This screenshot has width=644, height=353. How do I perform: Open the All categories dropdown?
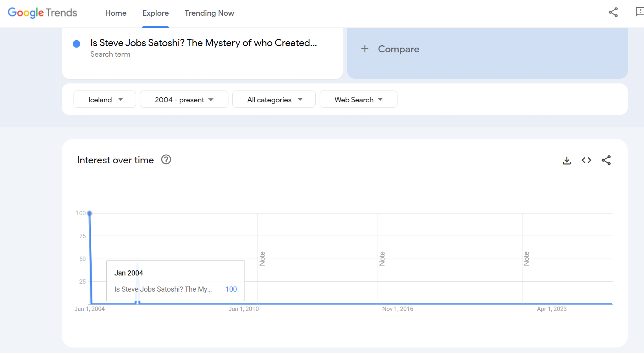pyautogui.click(x=274, y=100)
